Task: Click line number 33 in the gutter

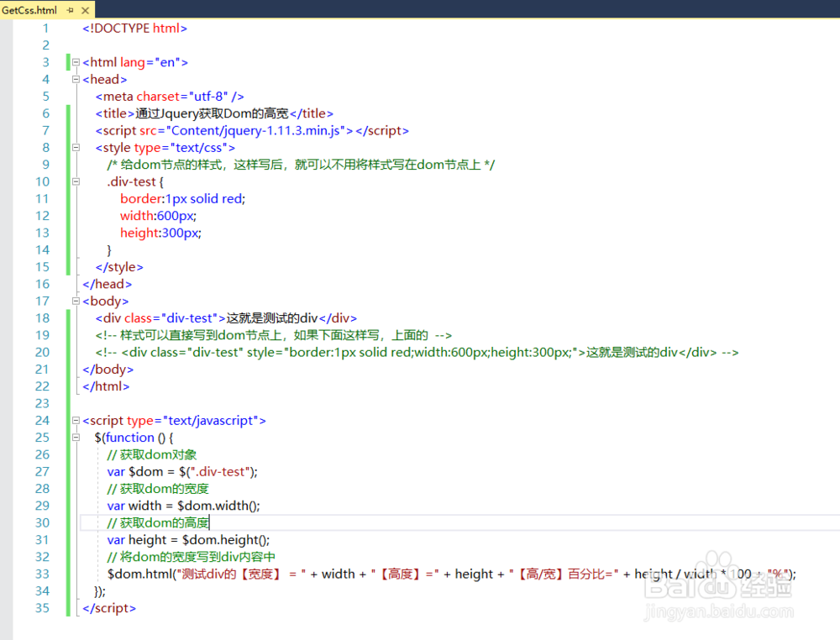Action: point(42,574)
